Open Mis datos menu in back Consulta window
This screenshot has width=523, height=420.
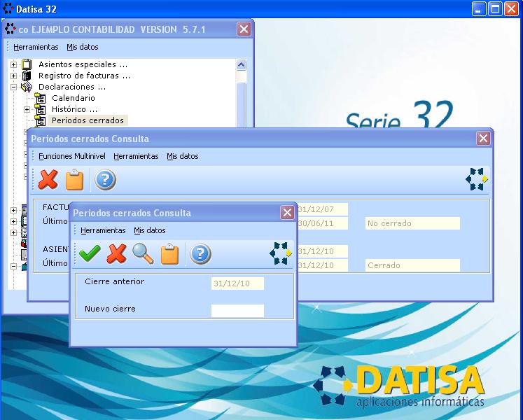(183, 156)
